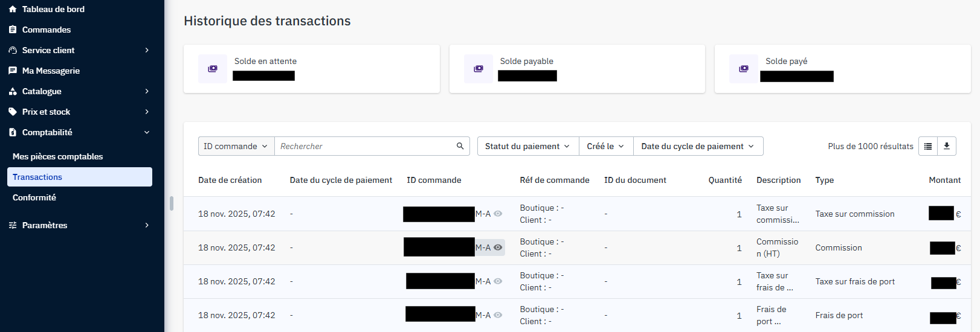The image size is (980, 332).
Task: Expand the Date du cycle de paiement filter
Action: pyautogui.click(x=697, y=146)
